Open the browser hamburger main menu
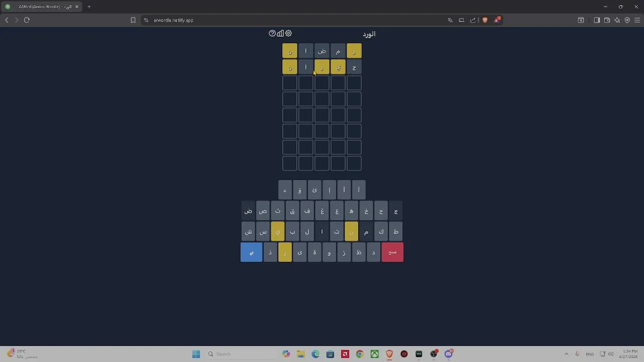 click(637, 20)
